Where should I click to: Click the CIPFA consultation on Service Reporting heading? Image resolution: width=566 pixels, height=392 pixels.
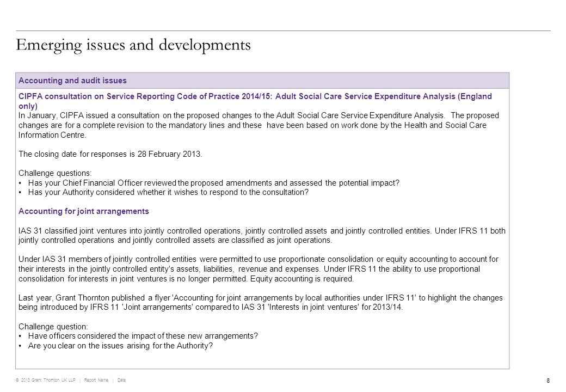click(255, 101)
